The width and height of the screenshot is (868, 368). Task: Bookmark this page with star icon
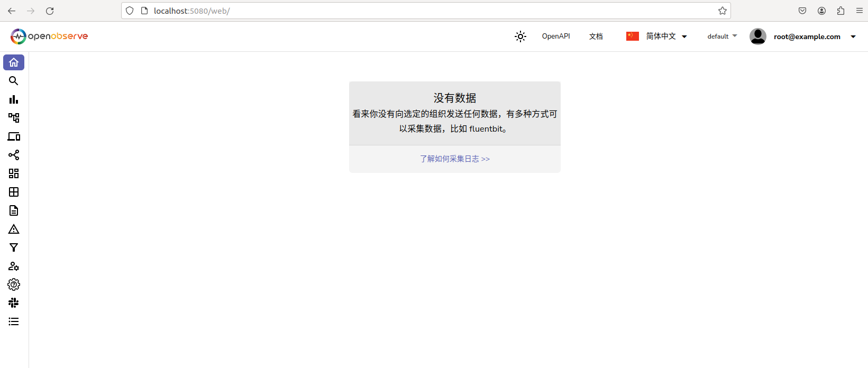pyautogui.click(x=723, y=11)
